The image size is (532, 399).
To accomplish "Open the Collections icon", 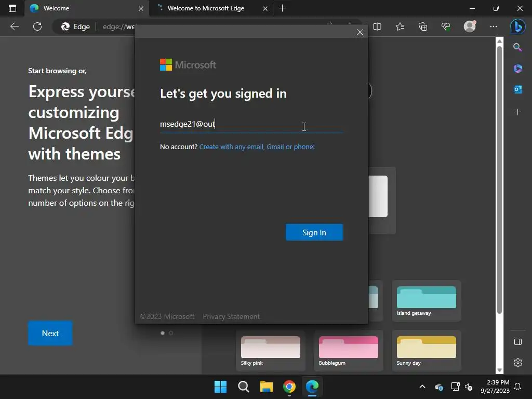I will (x=423, y=26).
